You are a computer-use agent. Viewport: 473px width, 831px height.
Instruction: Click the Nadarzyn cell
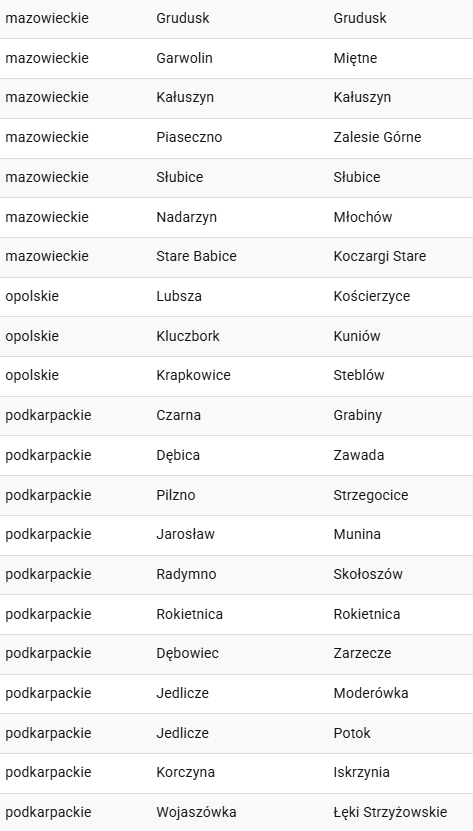coord(186,217)
